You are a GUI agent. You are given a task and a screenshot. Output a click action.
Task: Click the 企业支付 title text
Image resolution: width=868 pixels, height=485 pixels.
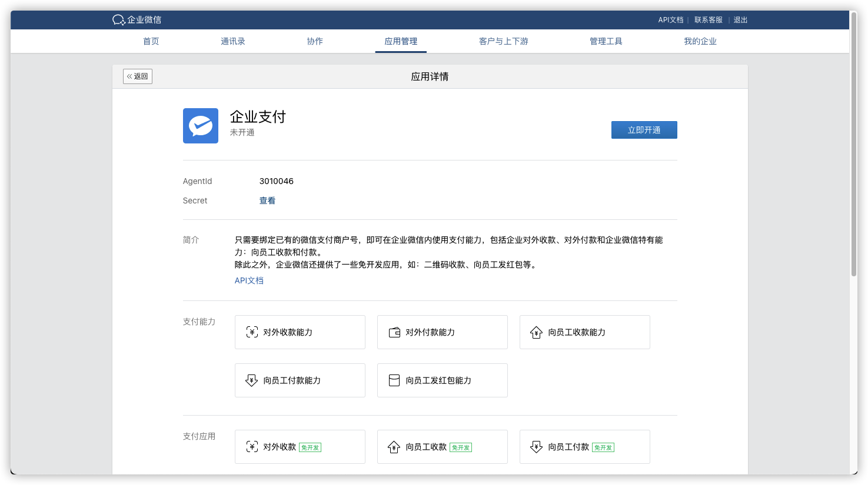click(258, 117)
